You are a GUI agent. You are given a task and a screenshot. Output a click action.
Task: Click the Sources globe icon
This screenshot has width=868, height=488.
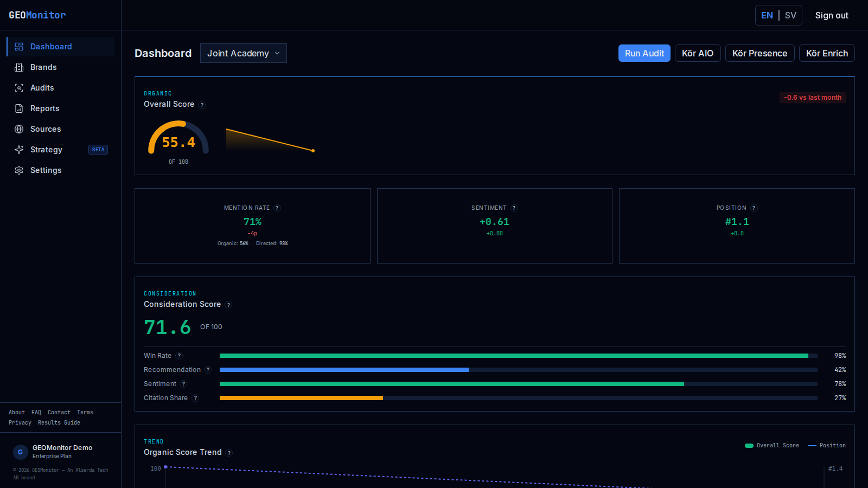click(x=19, y=129)
